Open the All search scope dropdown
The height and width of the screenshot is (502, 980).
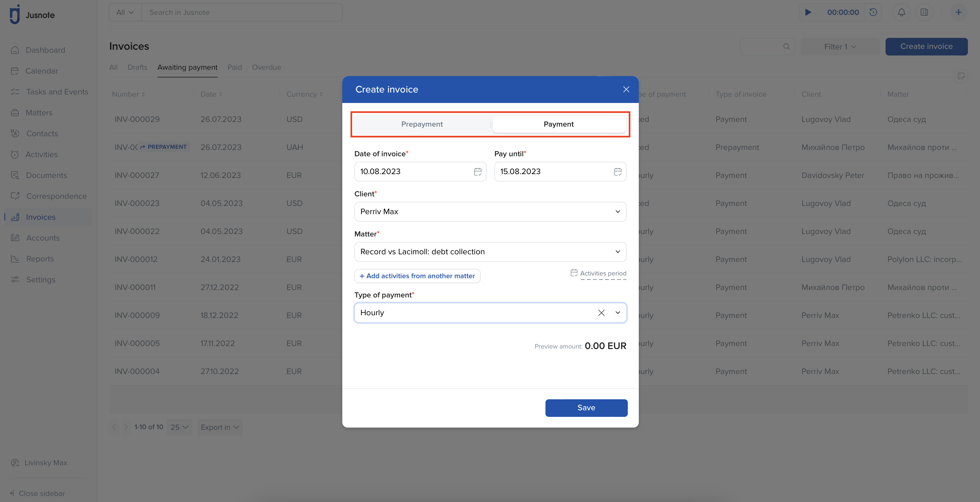(x=125, y=12)
